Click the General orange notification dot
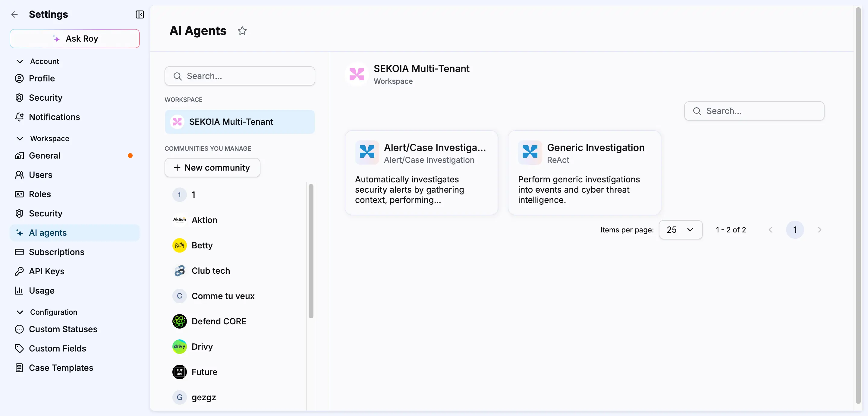Viewport: 868px width, 416px height. (x=130, y=156)
